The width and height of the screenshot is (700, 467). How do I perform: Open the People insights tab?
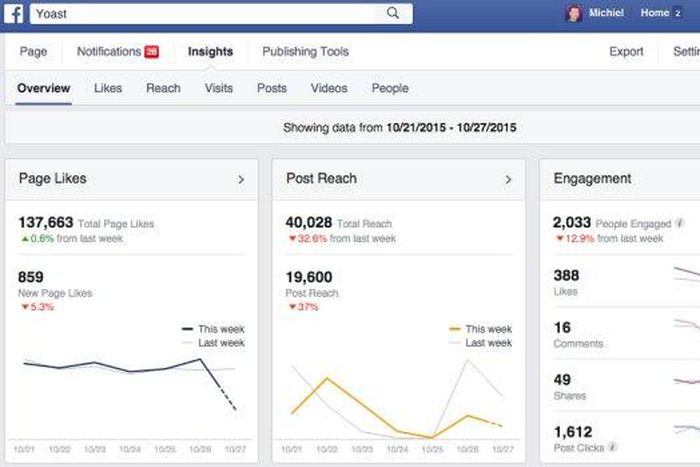coord(390,88)
